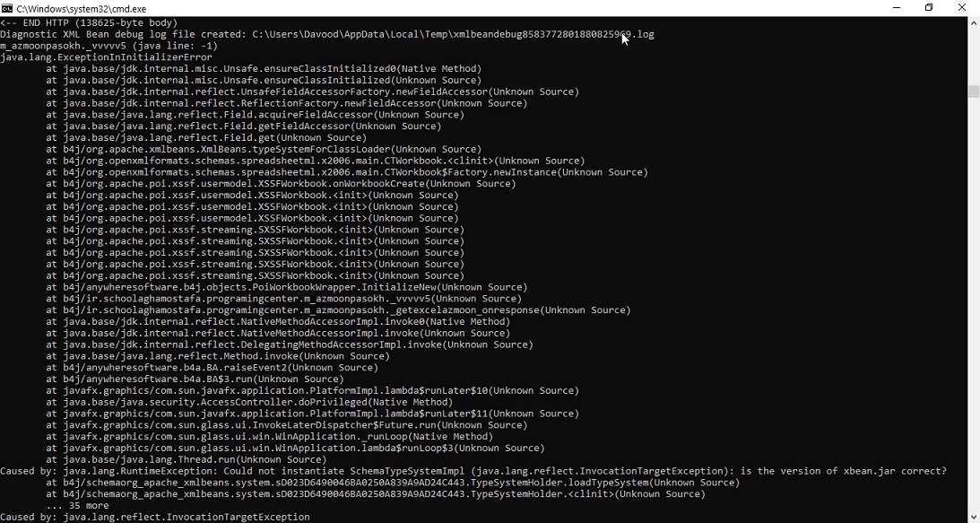Screen dimensions: 980x523
Task: Click the WinApplication.lambda$runLoop$3 line
Action: [x=295, y=448]
